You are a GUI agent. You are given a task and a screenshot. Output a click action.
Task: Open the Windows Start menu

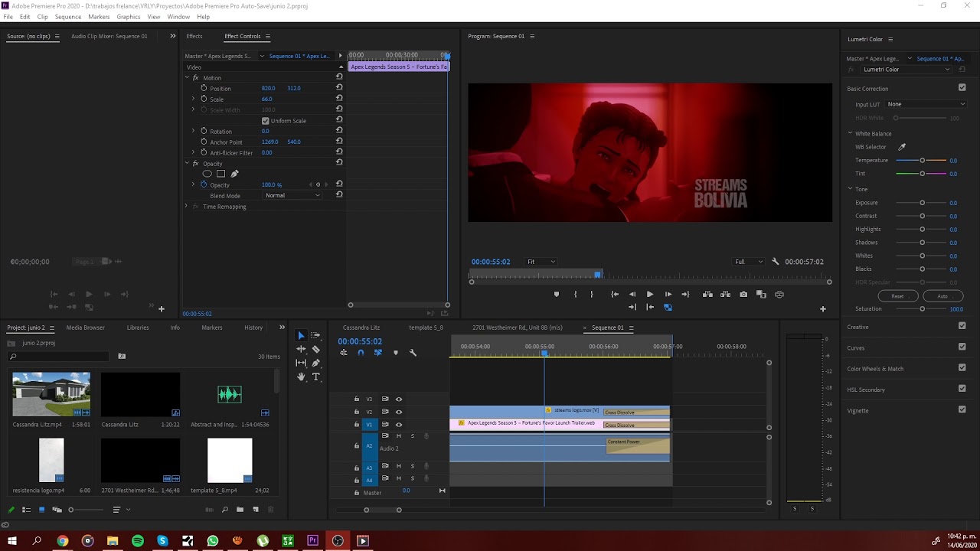(x=12, y=541)
